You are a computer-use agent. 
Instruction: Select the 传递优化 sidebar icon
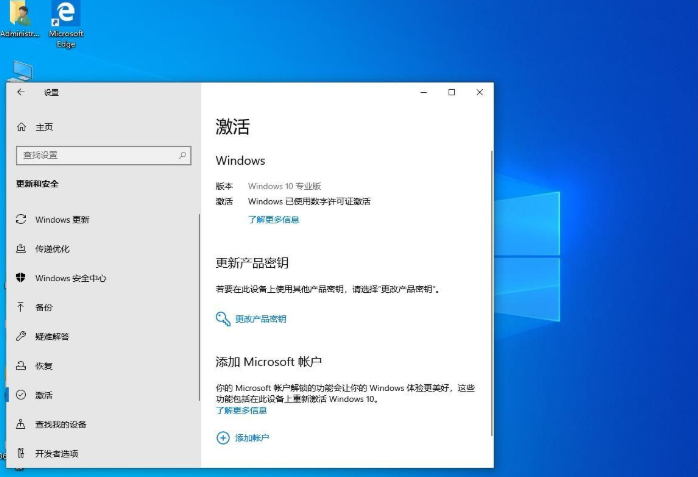point(21,249)
